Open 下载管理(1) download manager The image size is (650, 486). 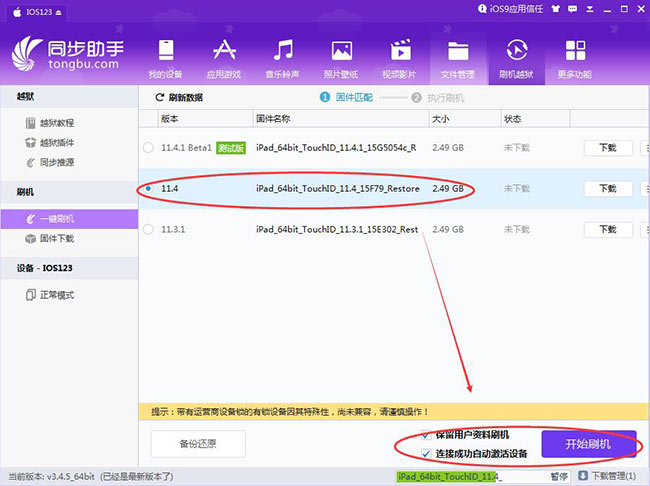coord(607,476)
